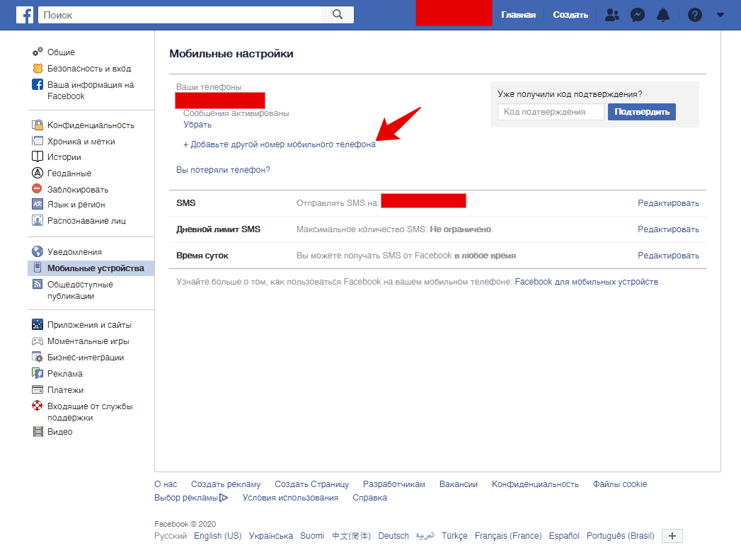Open Уведомления section

coord(74,252)
